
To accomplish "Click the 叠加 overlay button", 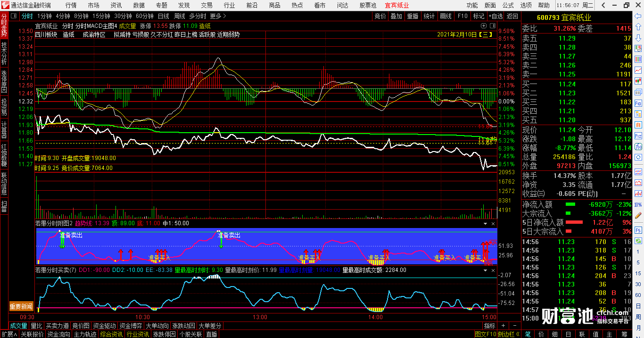I will pyautogui.click(x=396, y=16).
